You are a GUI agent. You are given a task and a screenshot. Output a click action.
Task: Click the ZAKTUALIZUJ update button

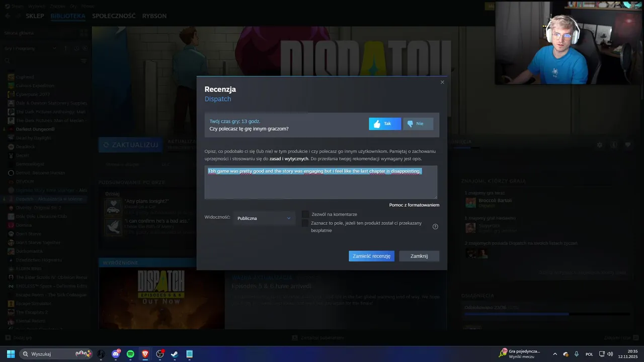click(x=131, y=145)
